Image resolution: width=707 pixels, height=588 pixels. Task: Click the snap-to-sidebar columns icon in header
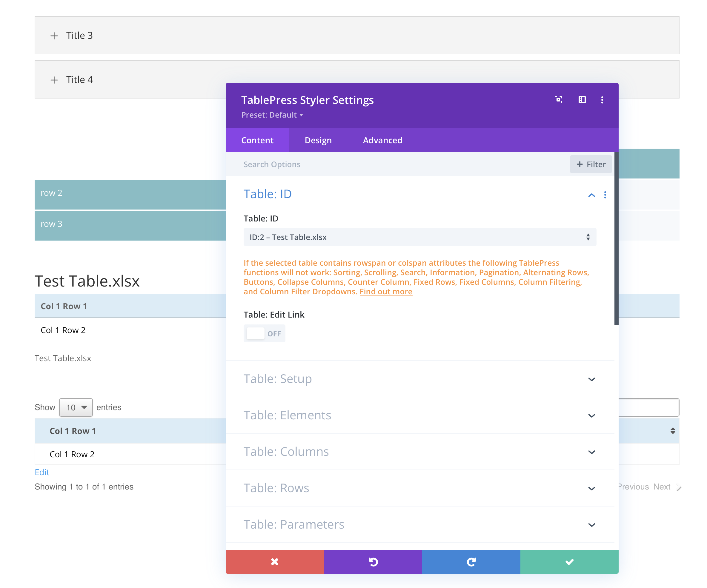click(x=582, y=100)
